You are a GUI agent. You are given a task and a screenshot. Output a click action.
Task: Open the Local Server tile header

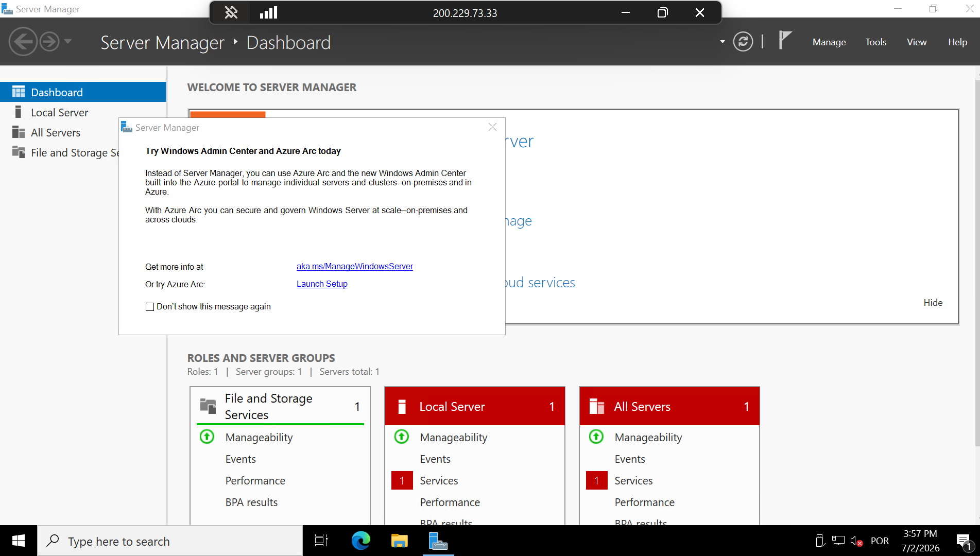pyautogui.click(x=474, y=406)
